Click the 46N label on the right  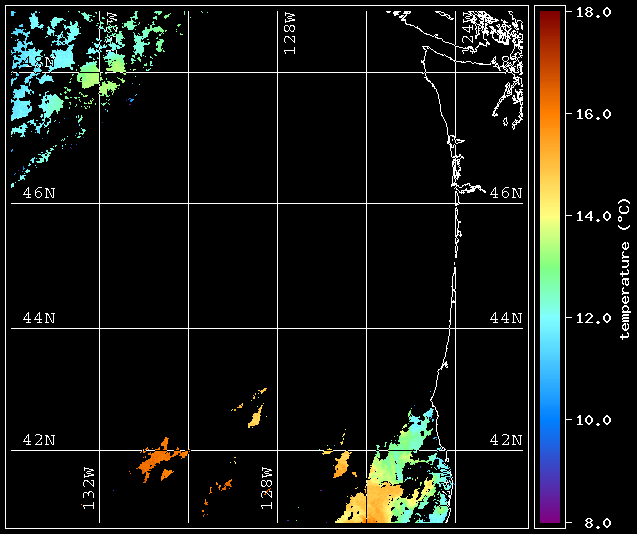coord(506,193)
